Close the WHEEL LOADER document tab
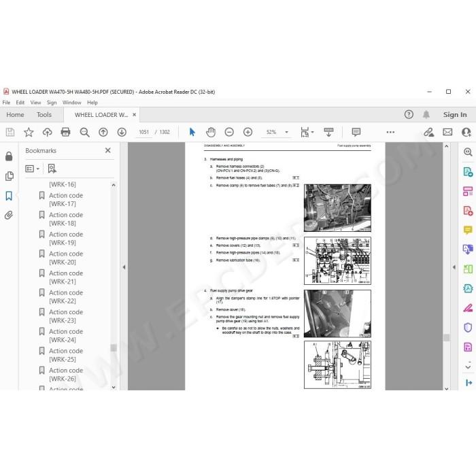The image size is (476, 476). point(134,115)
